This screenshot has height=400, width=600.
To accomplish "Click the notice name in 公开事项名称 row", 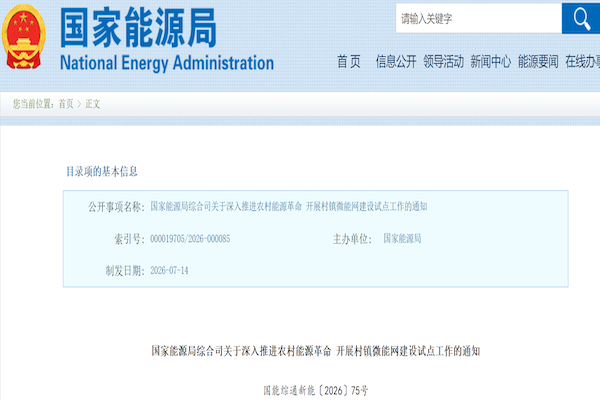I will click(289, 207).
